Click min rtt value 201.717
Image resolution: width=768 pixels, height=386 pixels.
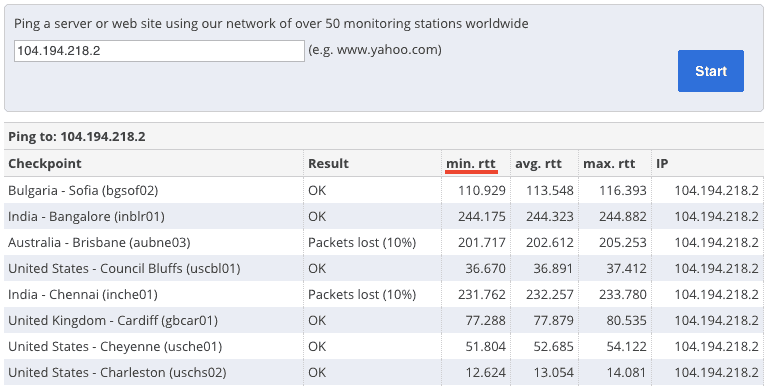pyautogui.click(x=481, y=242)
